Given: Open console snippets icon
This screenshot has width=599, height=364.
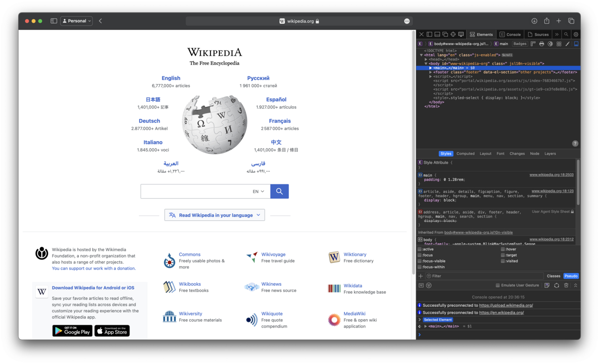Looking at the screenshot, I should pyautogui.click(x=547, y=285).
